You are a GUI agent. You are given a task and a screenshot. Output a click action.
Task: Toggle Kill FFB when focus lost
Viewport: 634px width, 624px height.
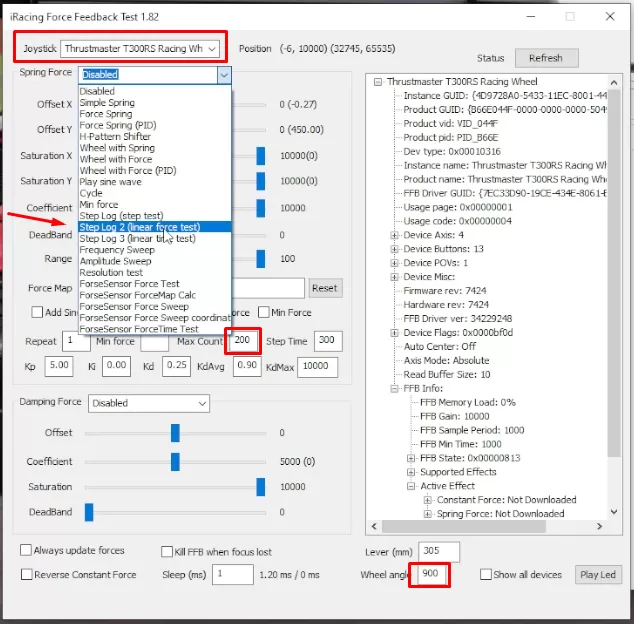pyautogui.click(x=167, y=552)
